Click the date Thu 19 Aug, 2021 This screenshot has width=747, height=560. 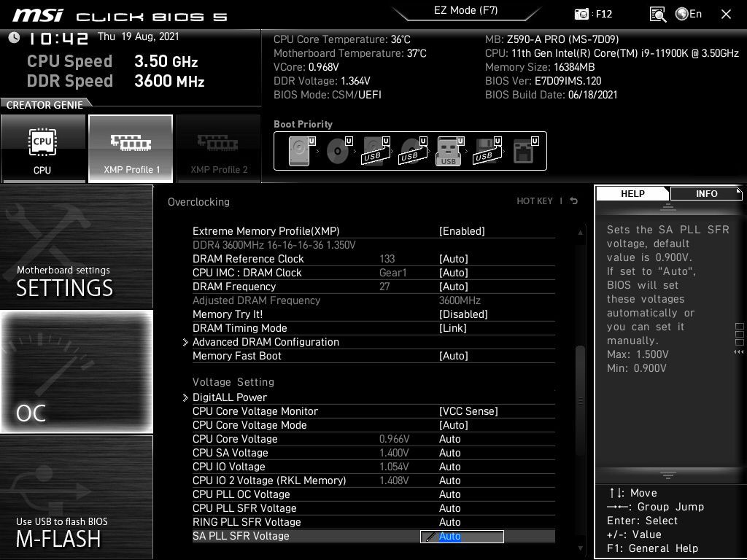pyautogui.click(x=138, y=36)
